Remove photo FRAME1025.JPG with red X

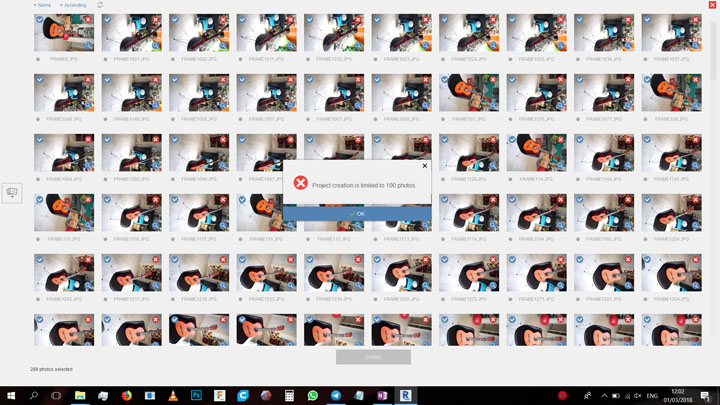coord(561,20)
